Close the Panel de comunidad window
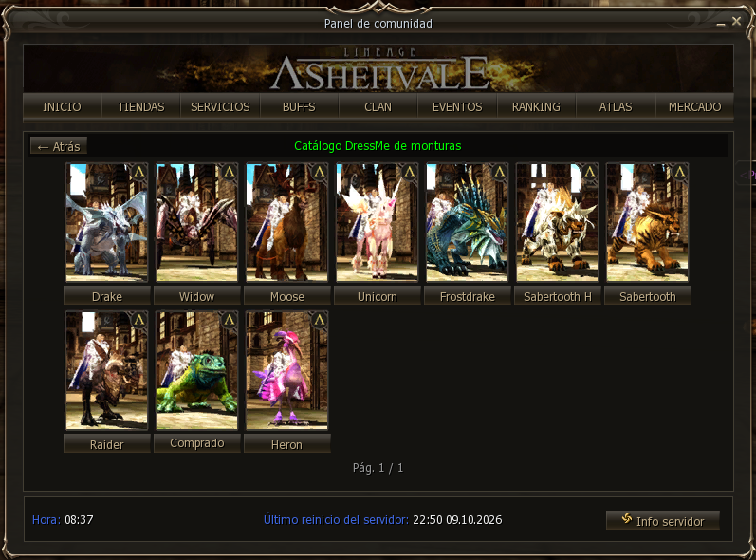Image resolution: width=756 pixels, height=560 pixels. (736, 21)
